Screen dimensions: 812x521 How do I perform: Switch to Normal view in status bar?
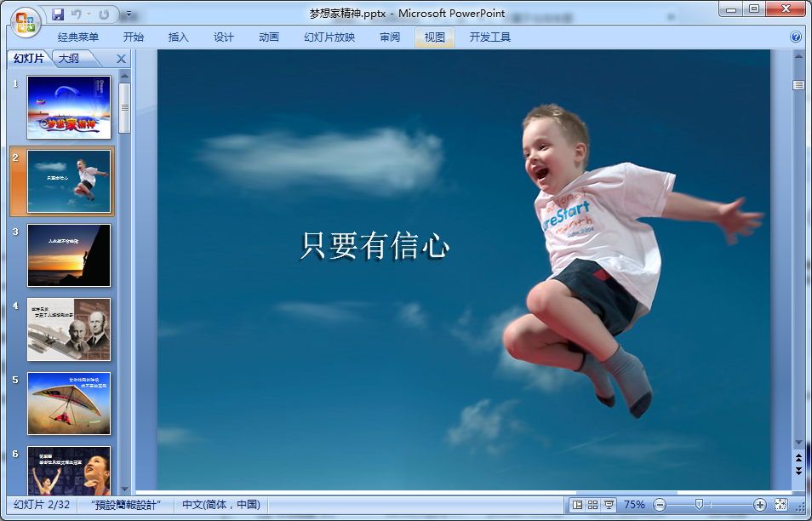click(577, 505)
